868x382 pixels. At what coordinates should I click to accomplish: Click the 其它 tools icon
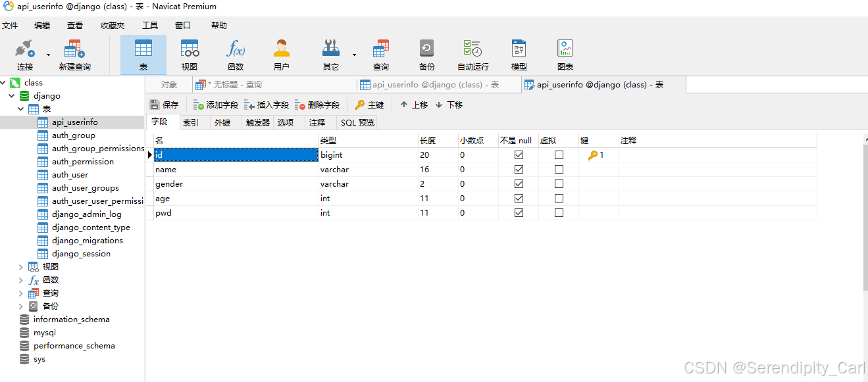330,49
